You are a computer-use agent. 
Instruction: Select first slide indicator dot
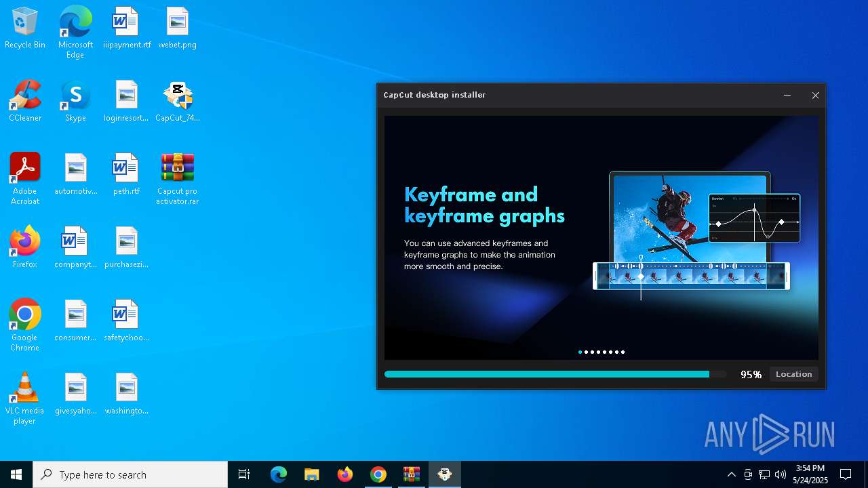point(580,352)
